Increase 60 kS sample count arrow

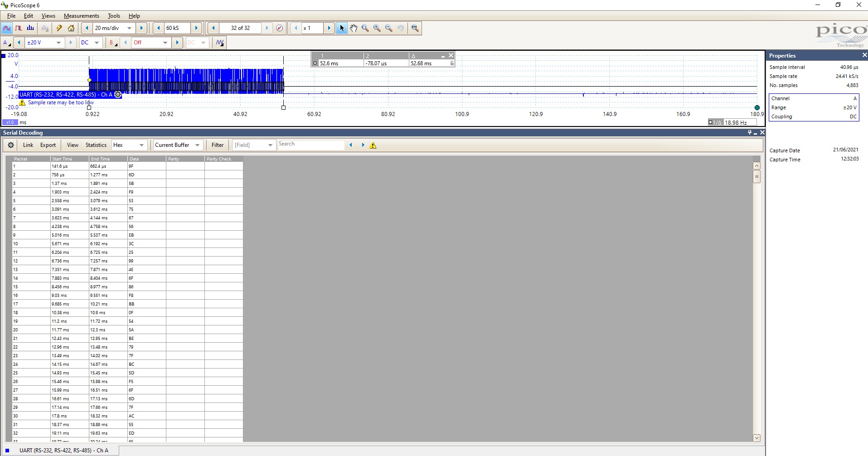pyautogui.click(x=196, y=28)
